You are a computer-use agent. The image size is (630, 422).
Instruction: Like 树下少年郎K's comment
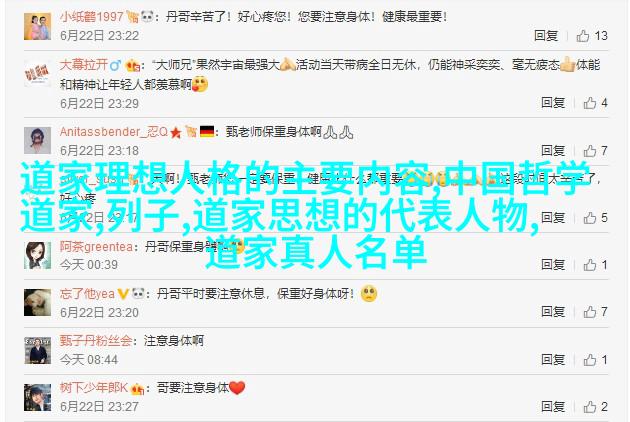pyautogui.click(x=590, y=406)
